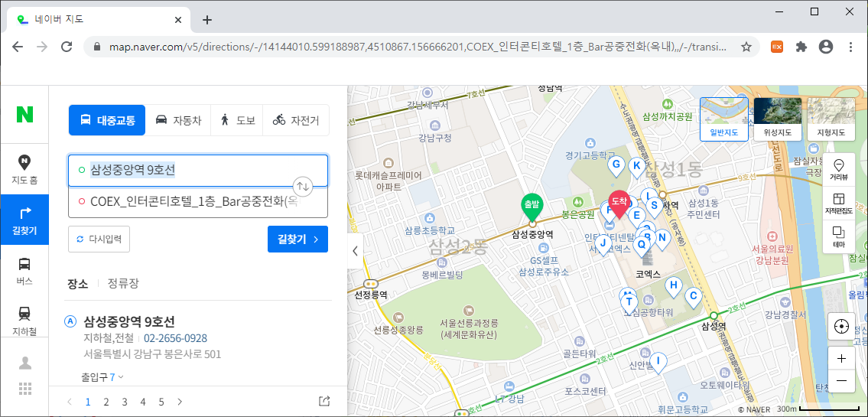
Task: Open the browser extensions puzzle icon
Action: pyautogui.click(x=801, y=47)
